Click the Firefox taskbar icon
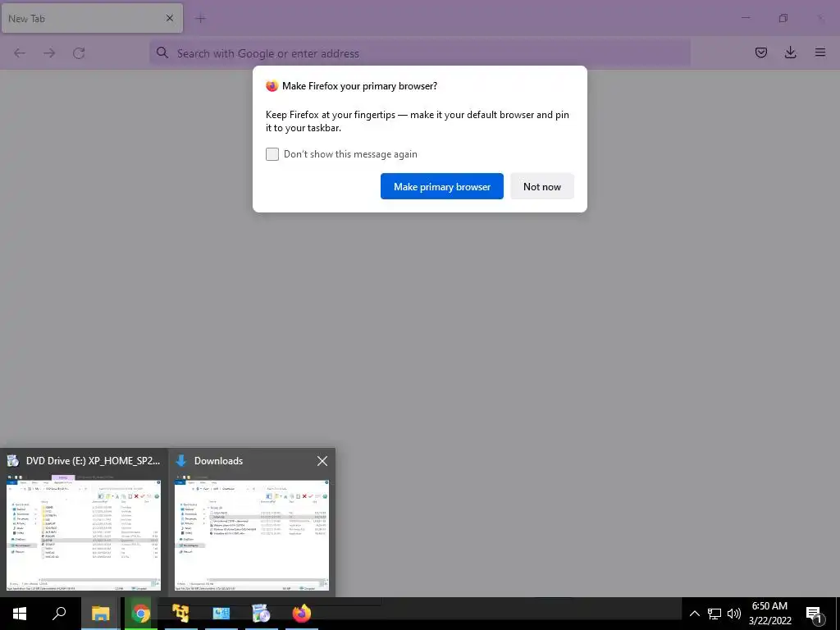 pos(302,614)
